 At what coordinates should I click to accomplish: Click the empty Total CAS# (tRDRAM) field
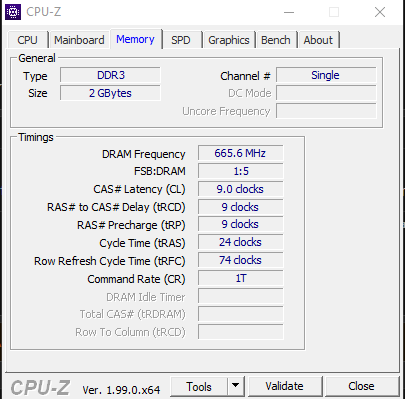240,314
